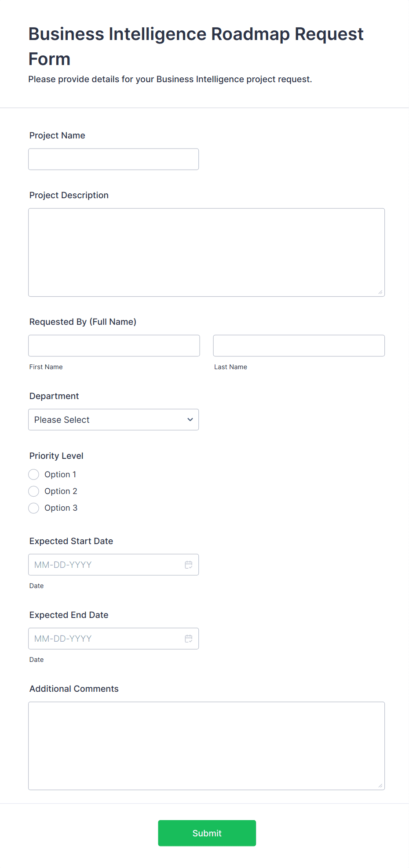The height and width of the screenshot is (868, 409).
Task: Click into the Additional Comments text area
Action: pos(206,746)
